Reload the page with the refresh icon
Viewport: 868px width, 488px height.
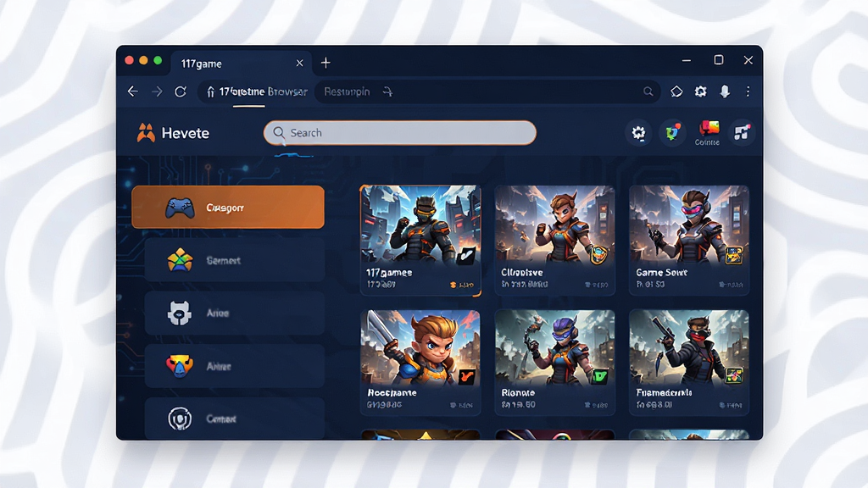(x=181, y=91)
